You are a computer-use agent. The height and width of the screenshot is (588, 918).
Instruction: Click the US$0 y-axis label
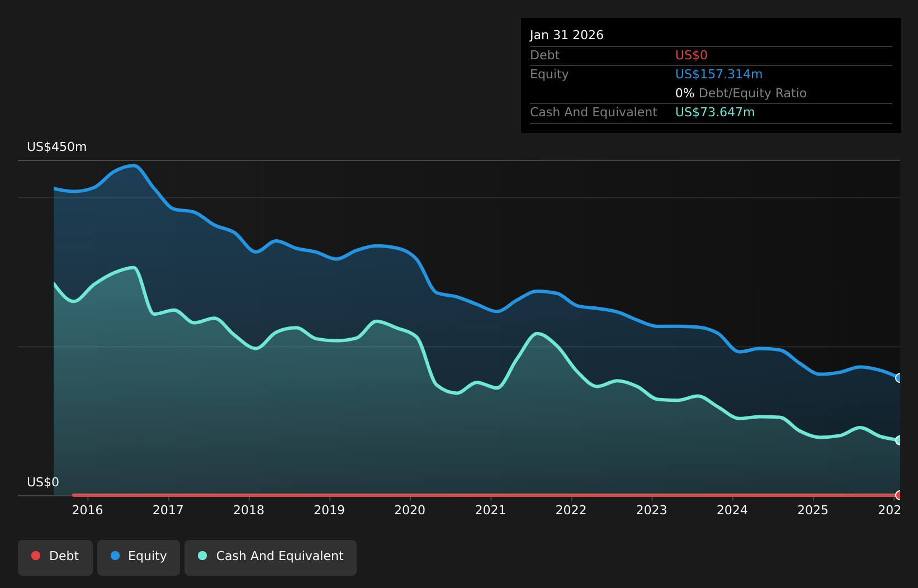43,482
